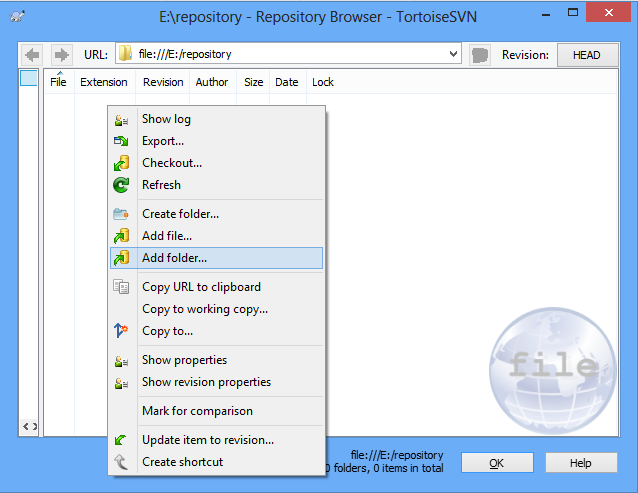Maximize the Repository Browser window
The width and height of the screenshot is (638, 493).
click(573, 13)
